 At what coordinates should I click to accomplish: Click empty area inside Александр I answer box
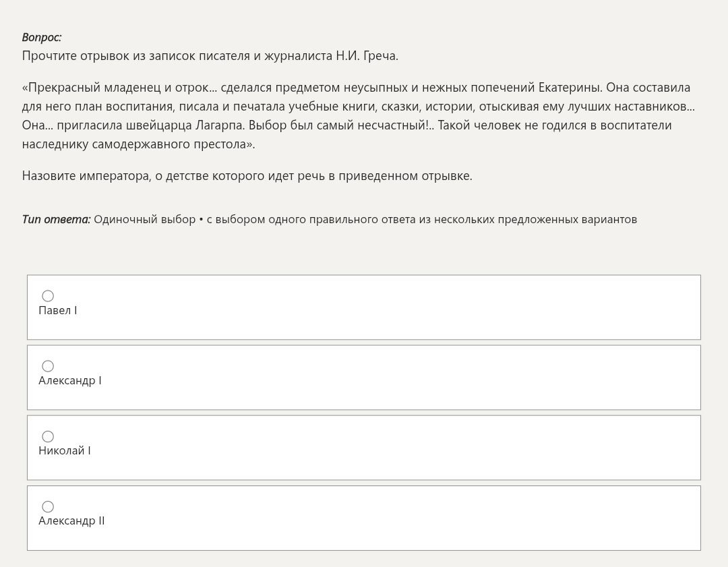(394, 378)
